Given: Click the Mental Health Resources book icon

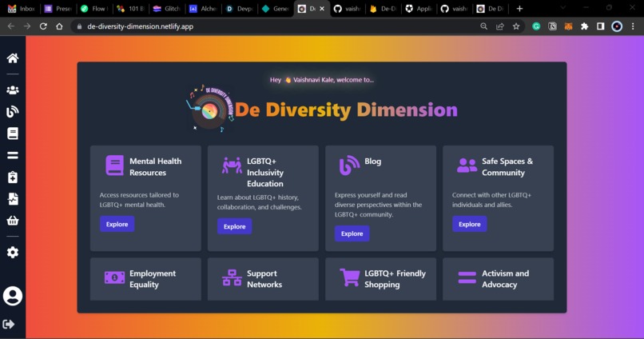Looking at the screenshot, I should point(114,166).
